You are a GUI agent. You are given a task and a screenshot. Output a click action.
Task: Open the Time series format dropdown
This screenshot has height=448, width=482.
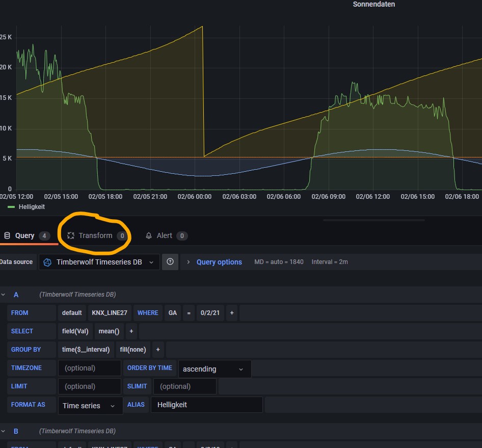(x=90, y=406)
